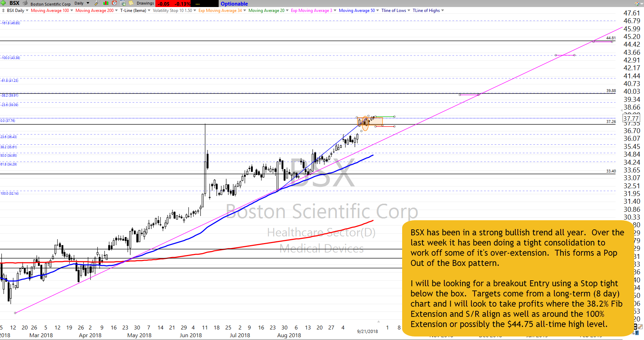Select the 50.0 (34.95) Fibonacci label

(8, 155)
